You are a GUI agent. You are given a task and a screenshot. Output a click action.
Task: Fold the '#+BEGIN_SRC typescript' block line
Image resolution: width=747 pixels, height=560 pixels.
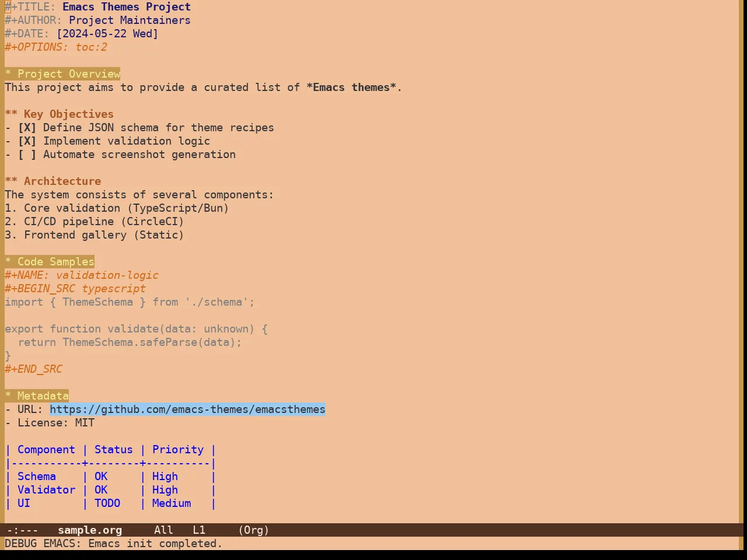pos(75,289)
